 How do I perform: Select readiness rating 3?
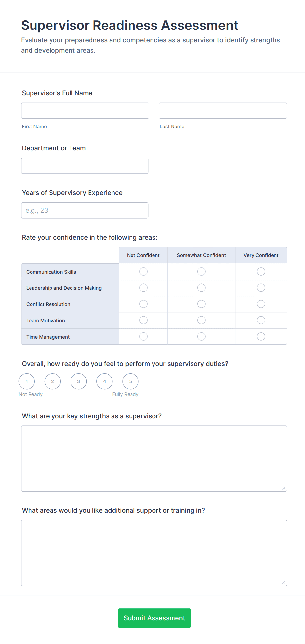[x=79, y=381]
